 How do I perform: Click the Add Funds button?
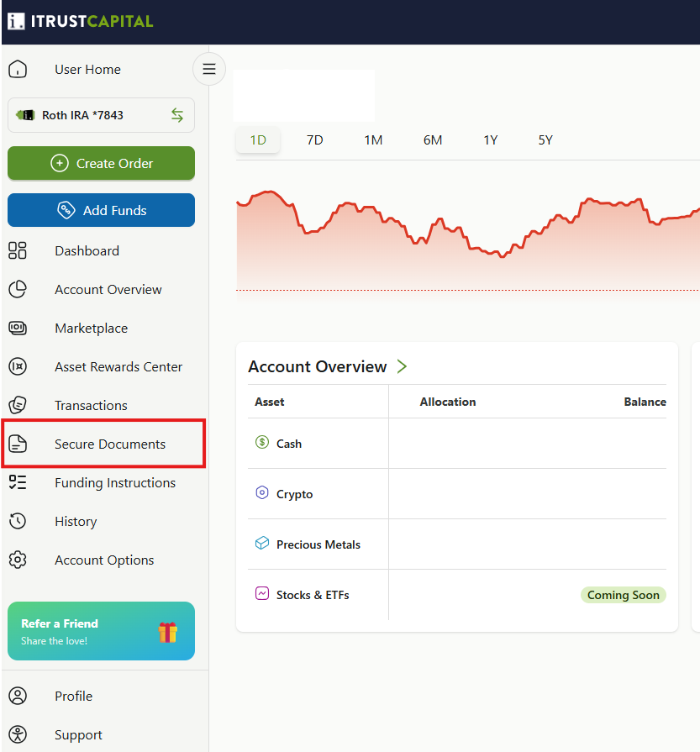tap(101, 210)
